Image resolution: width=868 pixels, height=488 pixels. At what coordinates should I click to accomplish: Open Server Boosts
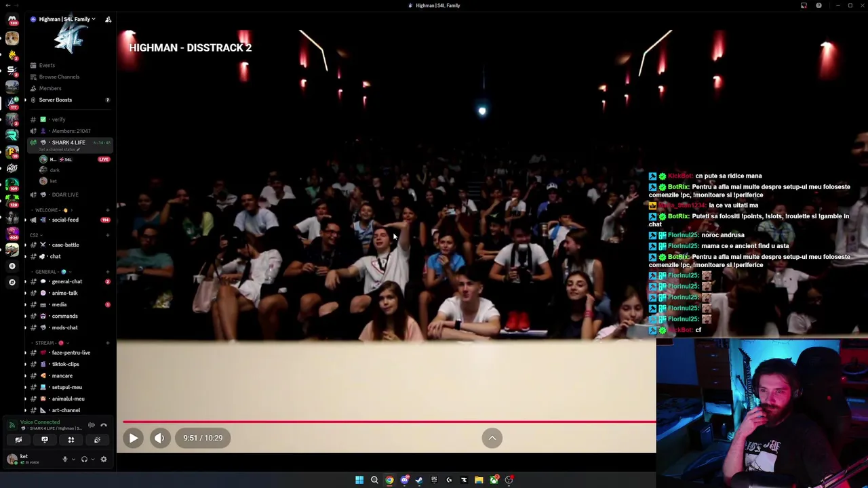(70, 100)
